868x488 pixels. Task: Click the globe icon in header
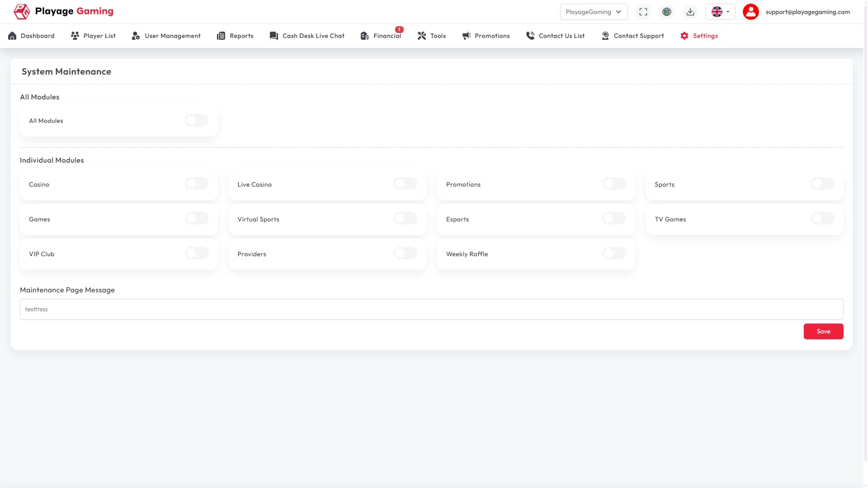click(x=667, y=12)
